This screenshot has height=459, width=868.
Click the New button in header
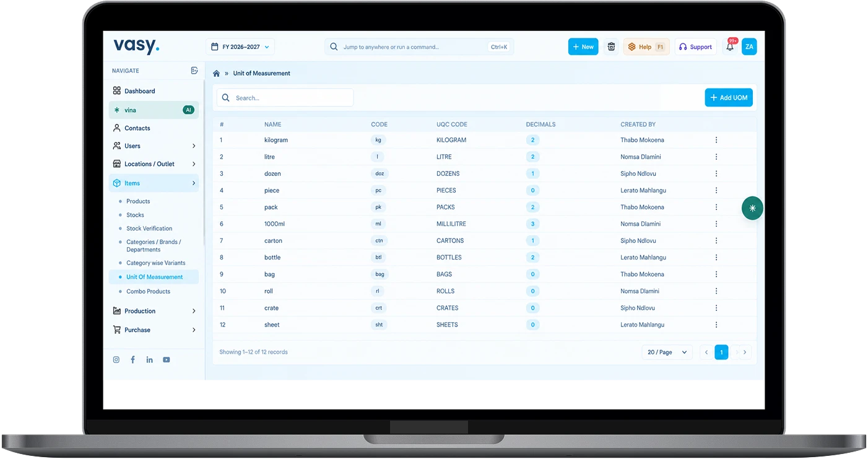tap(583, 46)
